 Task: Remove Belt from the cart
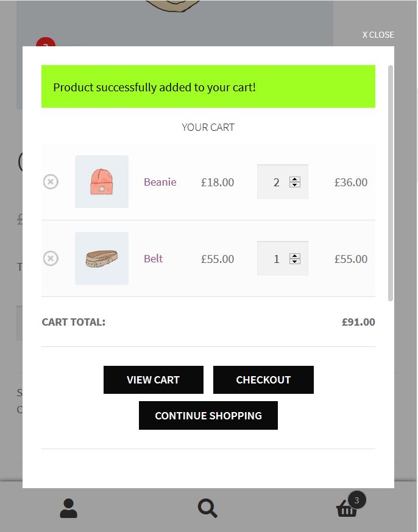tap(51, 258)
